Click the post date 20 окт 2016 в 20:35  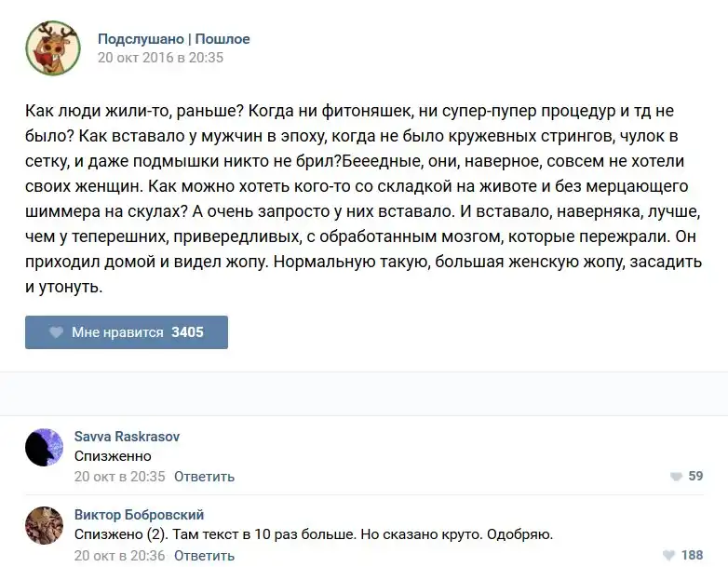tap(160, 58)
